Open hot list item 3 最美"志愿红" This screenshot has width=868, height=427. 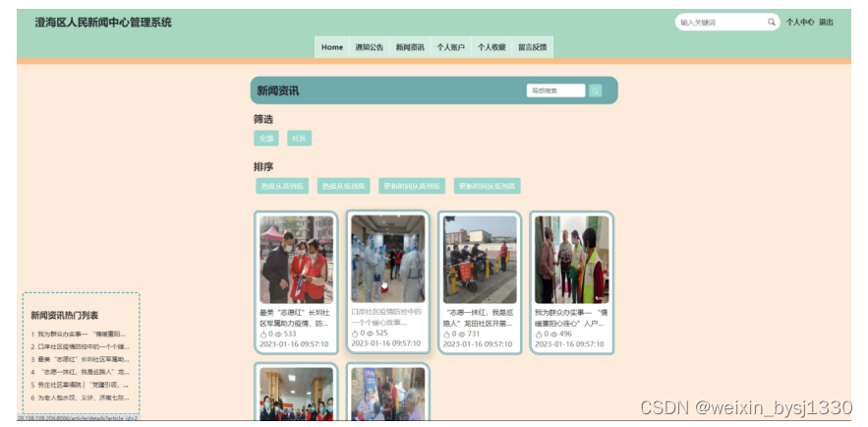click(x=80, y=359)
